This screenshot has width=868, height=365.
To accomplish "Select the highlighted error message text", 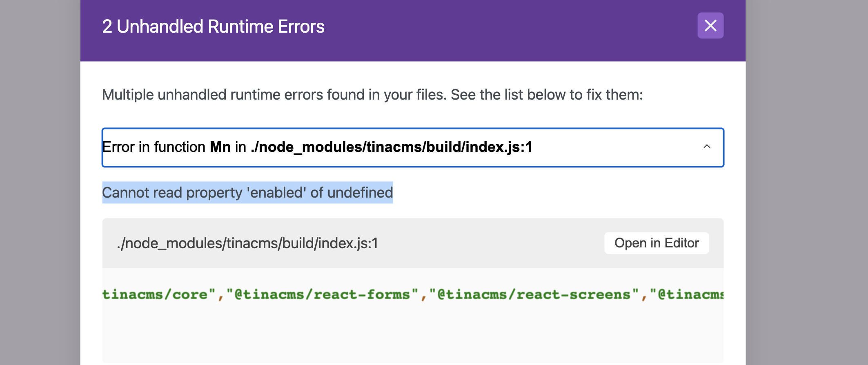I will pos(247,192).
